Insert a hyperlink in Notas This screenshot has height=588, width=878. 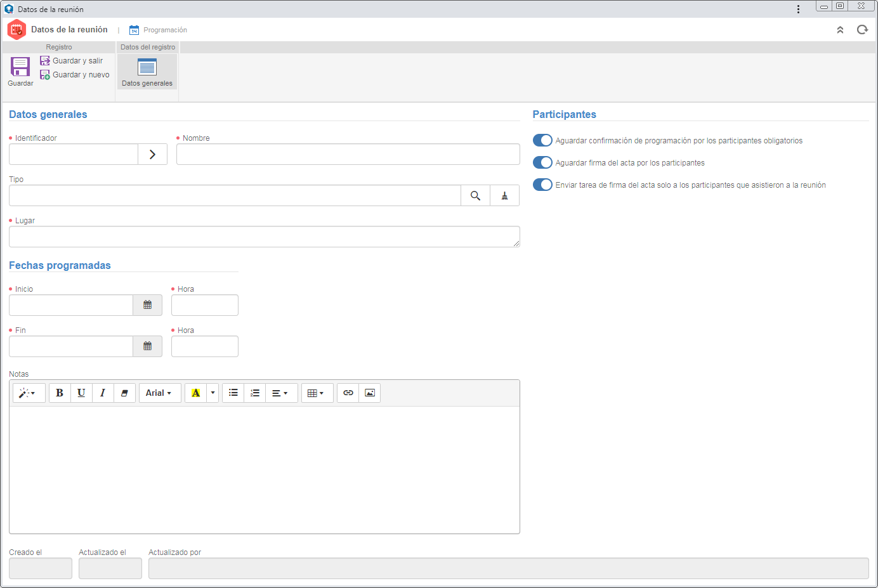pos(348,393)
